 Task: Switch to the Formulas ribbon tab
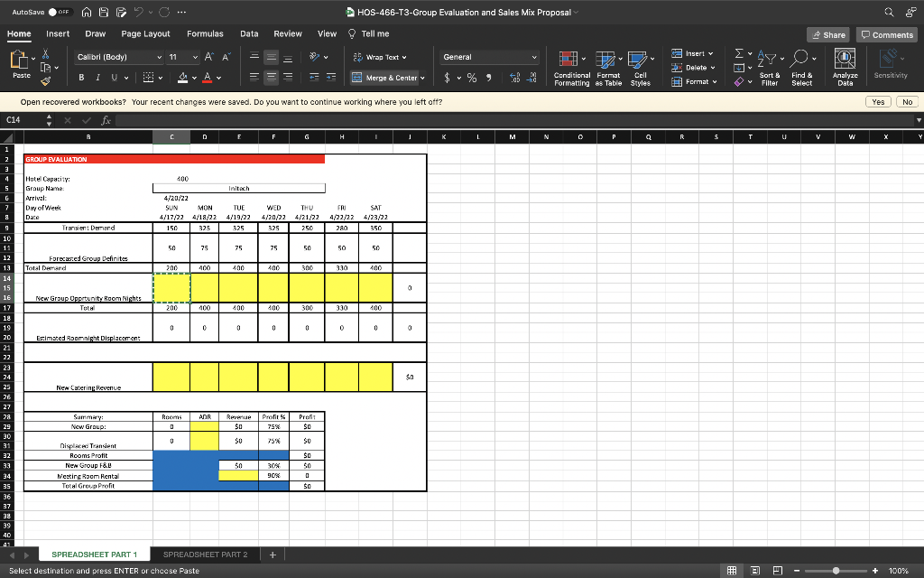point(205,33)
